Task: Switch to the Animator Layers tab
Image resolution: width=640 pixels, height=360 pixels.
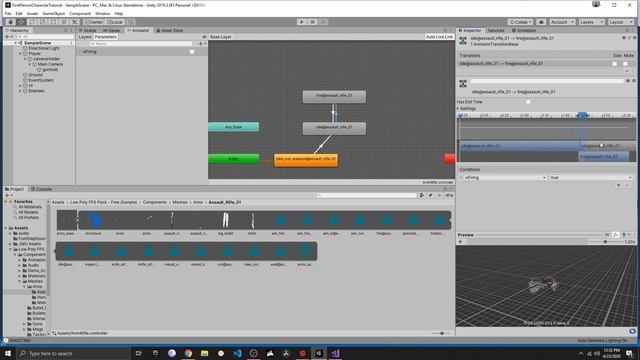Action: [85, 37]
